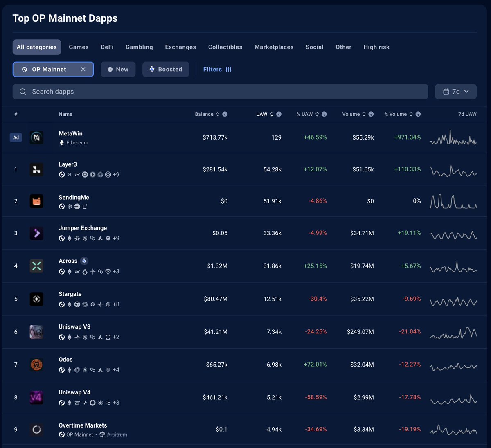Open the Jumper Exchange logo icon
Image resolution: width=491 pixels, height=448 pixels.
(x=36, y=233)
